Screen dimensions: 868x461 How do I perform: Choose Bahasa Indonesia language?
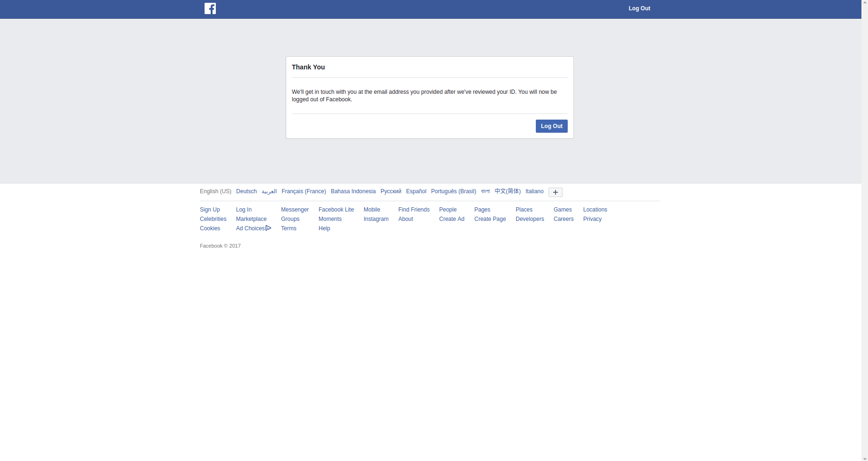point(353,191)
